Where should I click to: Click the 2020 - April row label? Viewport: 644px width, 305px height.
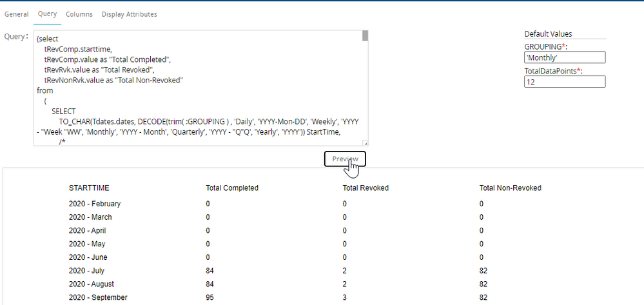pyautogui.click(x=88, y=230)
